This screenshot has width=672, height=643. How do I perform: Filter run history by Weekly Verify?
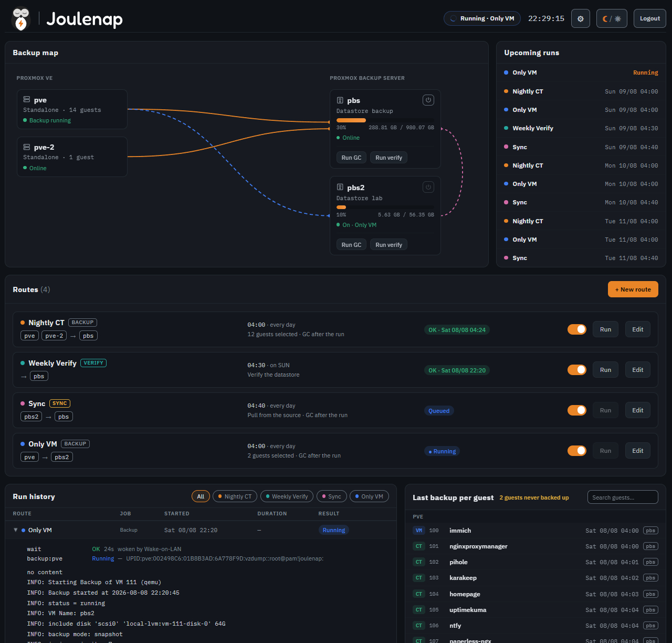[287, 496]
